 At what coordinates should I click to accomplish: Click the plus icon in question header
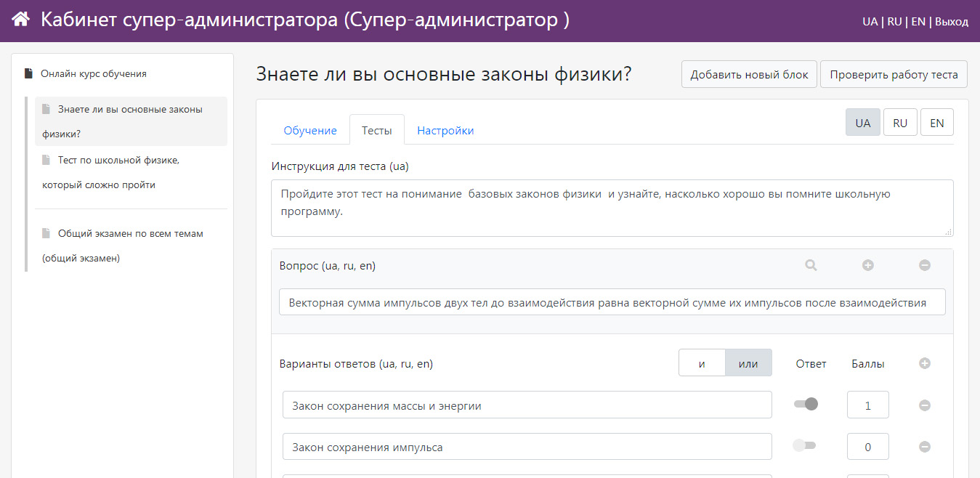tap(867, 266)
